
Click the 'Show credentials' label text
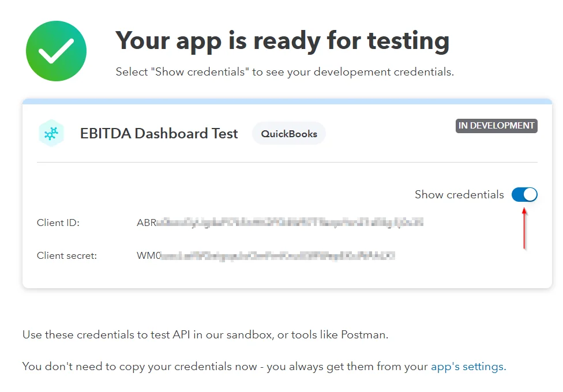459,195
